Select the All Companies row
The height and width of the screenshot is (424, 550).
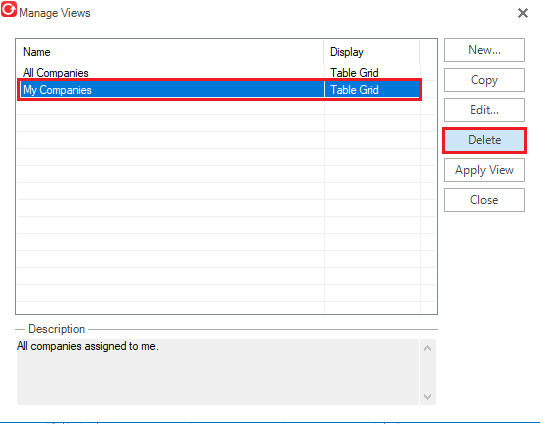[219, 73]
